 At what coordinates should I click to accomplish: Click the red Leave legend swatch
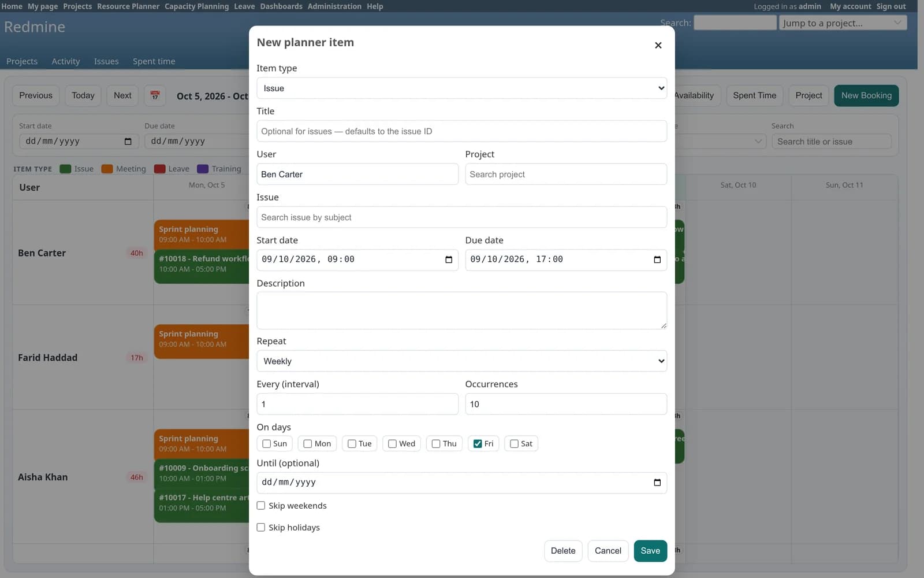coord(160,169)
